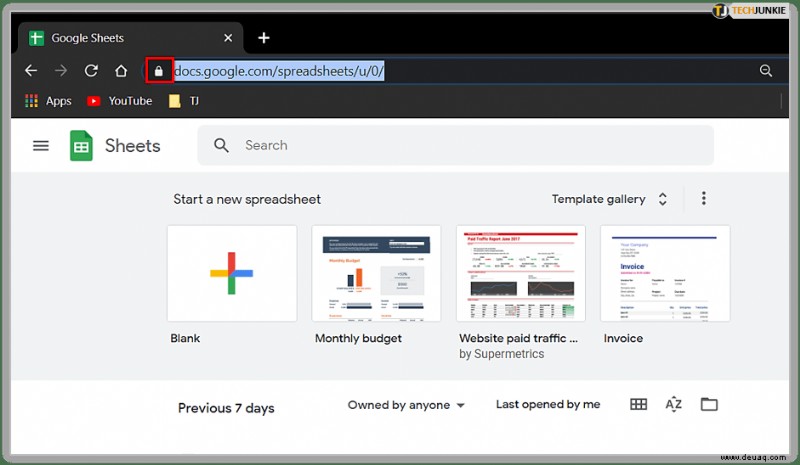Open the YouTube bookmark
Viewport: 800px width, 465px height.
tap(119, 101)
